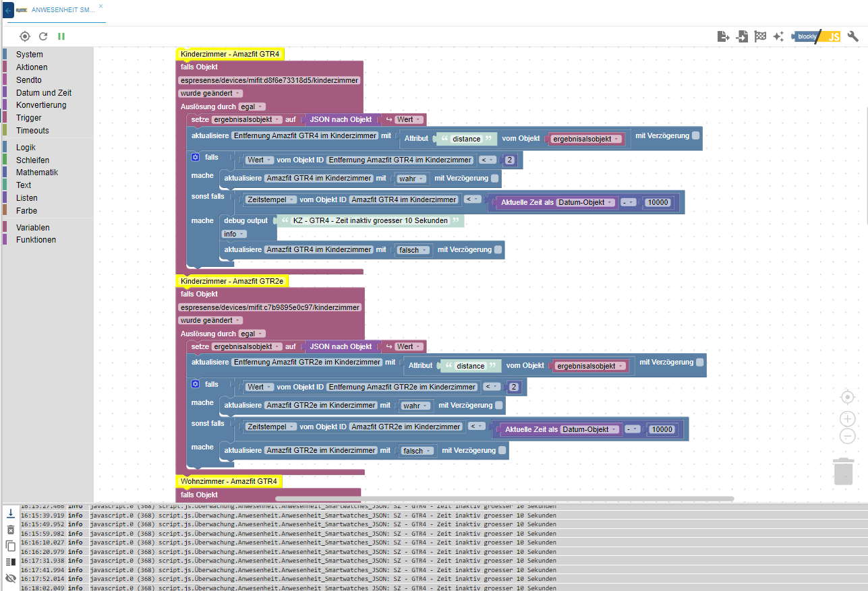868x591 pixels.
Task: Click the locate script target icon
Action: [x=25, y=36]
